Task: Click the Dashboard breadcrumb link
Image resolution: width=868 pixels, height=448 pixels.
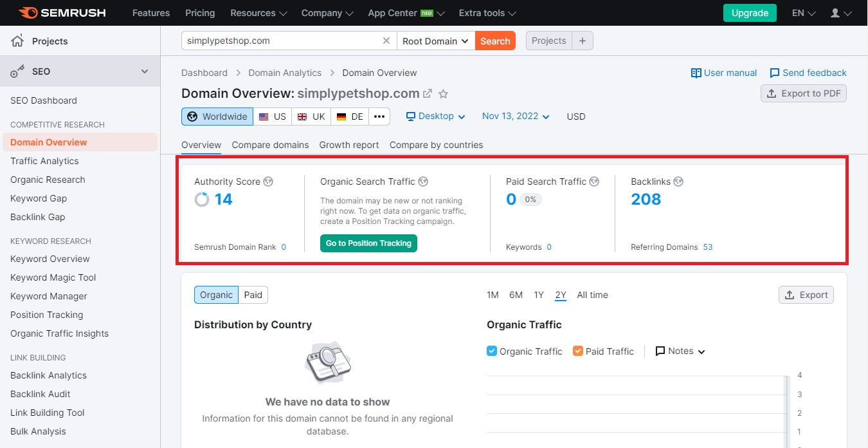Action: [204, 73]
